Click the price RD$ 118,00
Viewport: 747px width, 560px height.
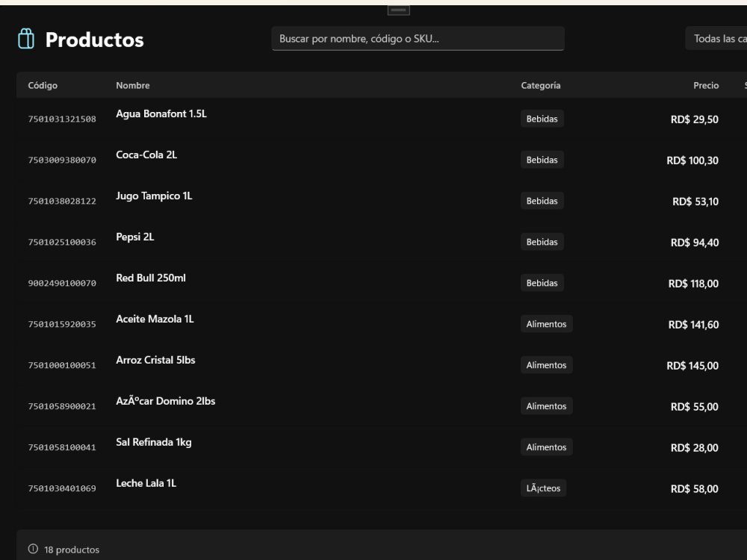tap(694, 283)
